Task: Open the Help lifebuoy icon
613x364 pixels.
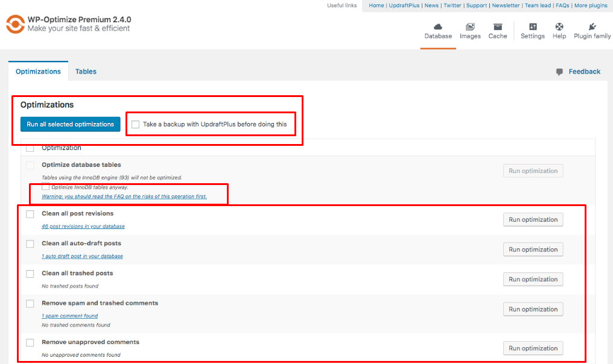Action: point(559,27)
